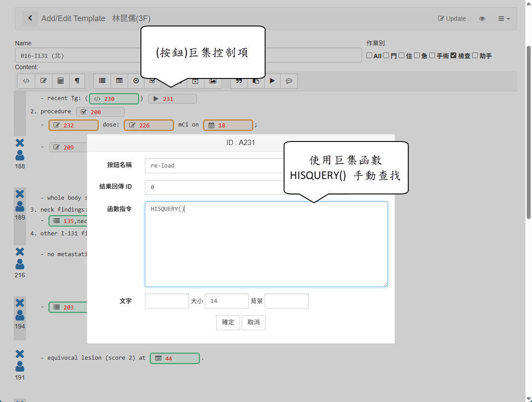Cancel the dialog with 取消 button

click(254, 322)
